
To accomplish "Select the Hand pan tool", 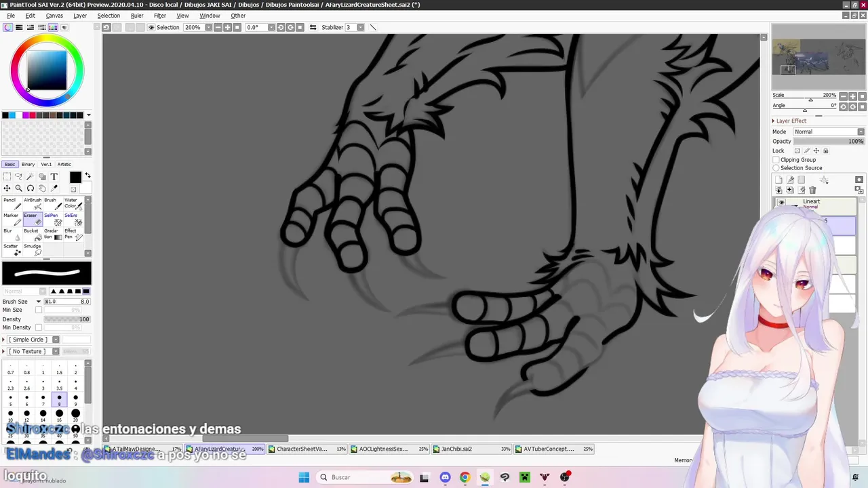I will click(x=42, y=188).
